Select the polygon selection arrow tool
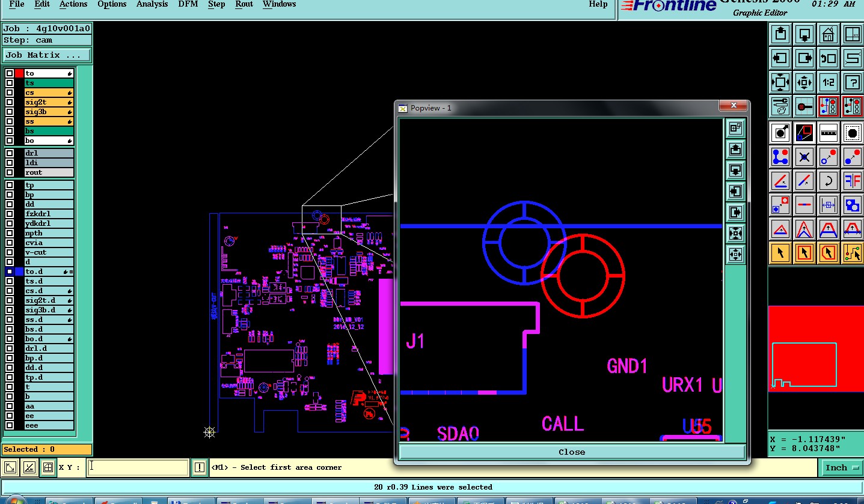This screenshot has width=864, height=504. (829, 253)
